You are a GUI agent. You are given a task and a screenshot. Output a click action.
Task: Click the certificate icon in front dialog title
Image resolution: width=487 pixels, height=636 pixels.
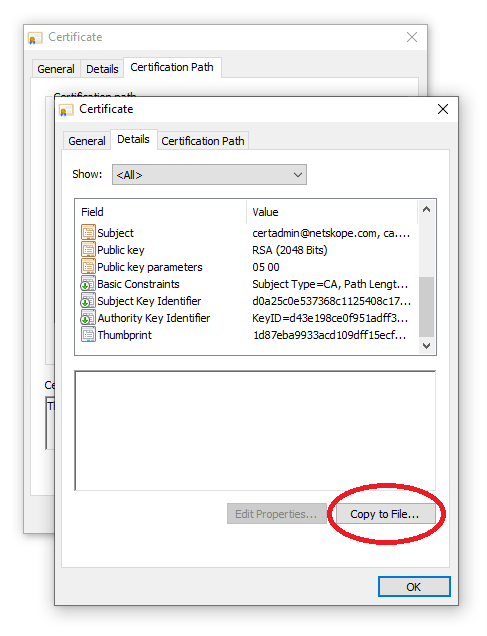tap(66, 110)
